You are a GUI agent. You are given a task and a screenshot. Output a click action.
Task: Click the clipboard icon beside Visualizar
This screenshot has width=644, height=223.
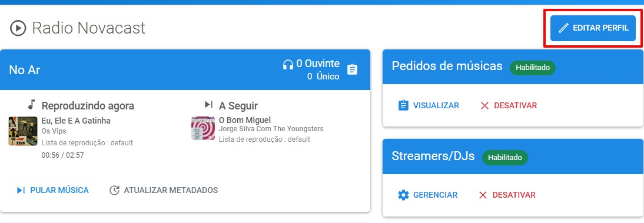(x=403, y=105)
